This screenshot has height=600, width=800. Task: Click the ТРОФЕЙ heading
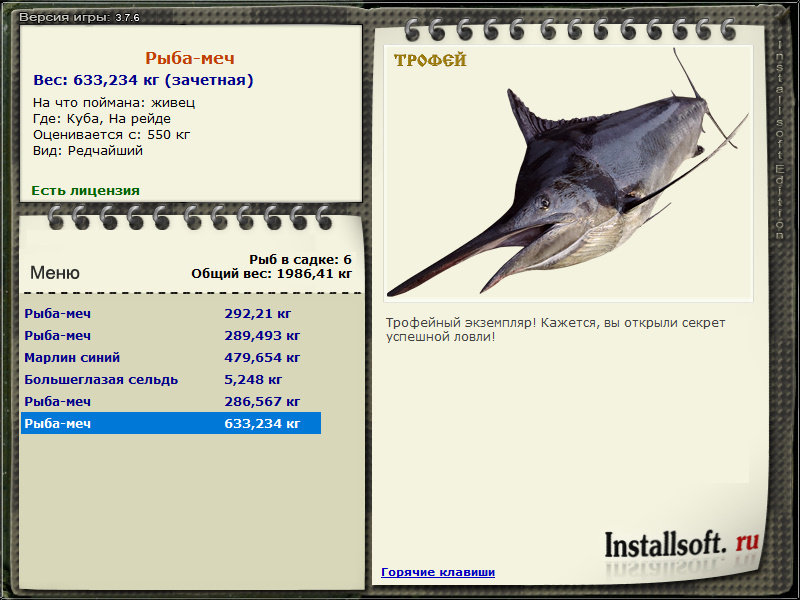pos(430,60)
